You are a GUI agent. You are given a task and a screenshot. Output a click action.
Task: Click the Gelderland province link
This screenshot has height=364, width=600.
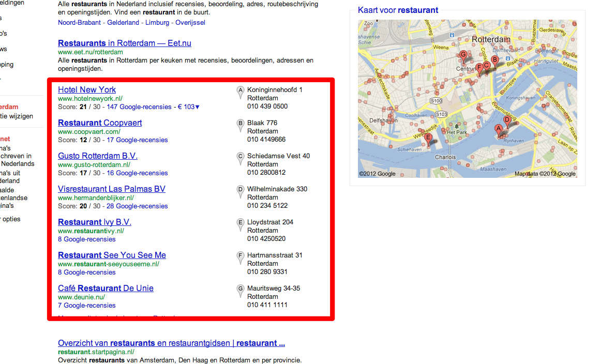pyautogui.click(x=123, y=23)
